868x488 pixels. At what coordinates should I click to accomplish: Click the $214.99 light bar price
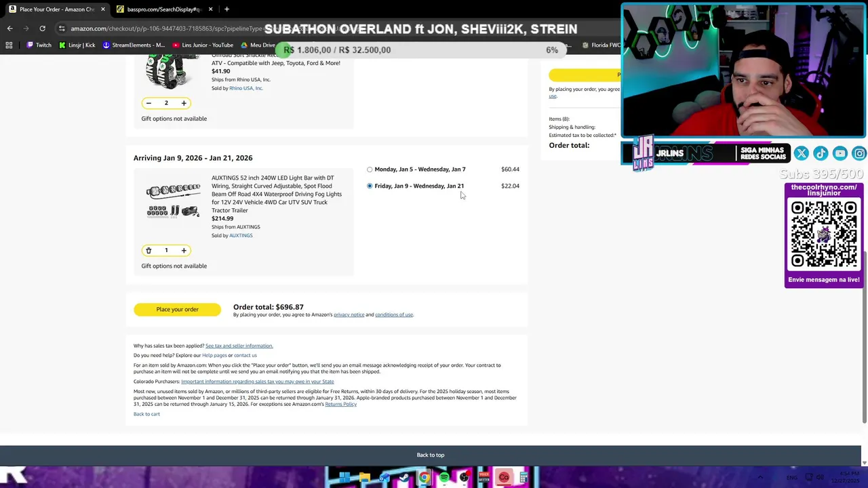(x=222, y=219)
